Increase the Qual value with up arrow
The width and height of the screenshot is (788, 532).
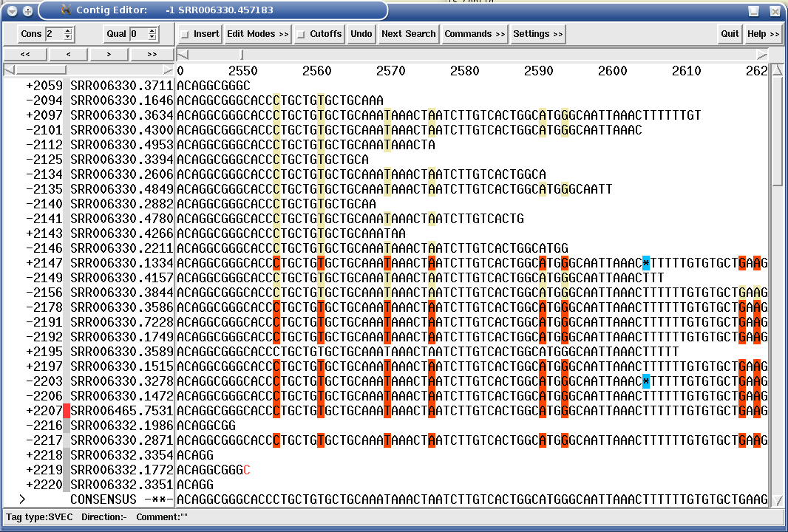click(x=152, y=30)
